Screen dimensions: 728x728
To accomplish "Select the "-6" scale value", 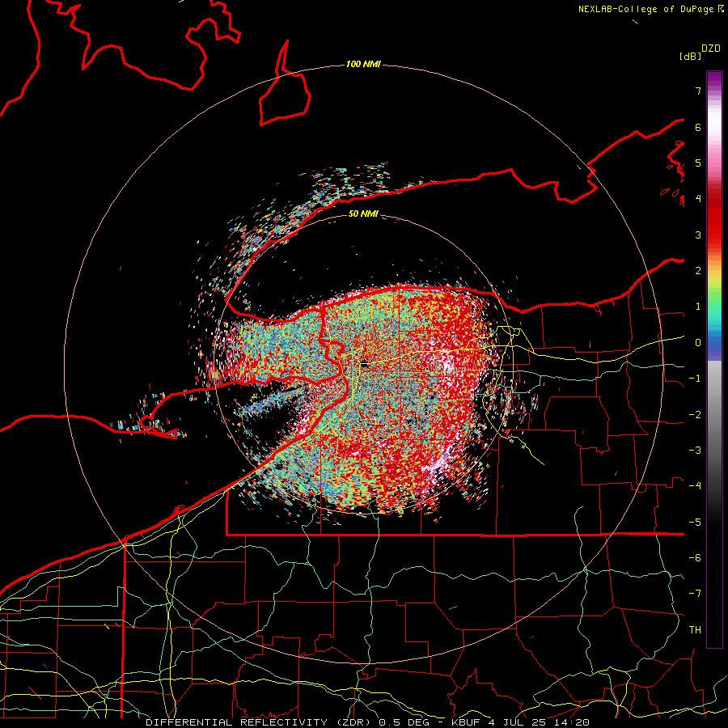I will tap(695, 558).
